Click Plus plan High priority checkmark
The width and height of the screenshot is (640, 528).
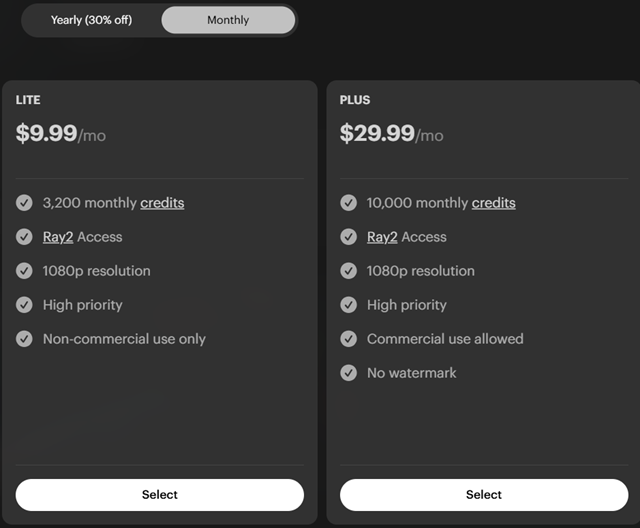(x=349, y=305)
